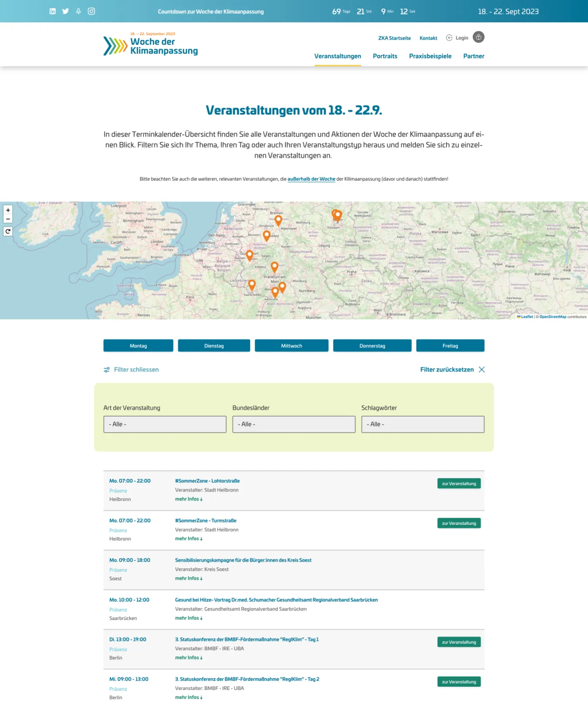Image resolution: width=588 pixels, height=706 pixels.
Task: Click Filter zurücksetzen
Action: click(447, 370)
